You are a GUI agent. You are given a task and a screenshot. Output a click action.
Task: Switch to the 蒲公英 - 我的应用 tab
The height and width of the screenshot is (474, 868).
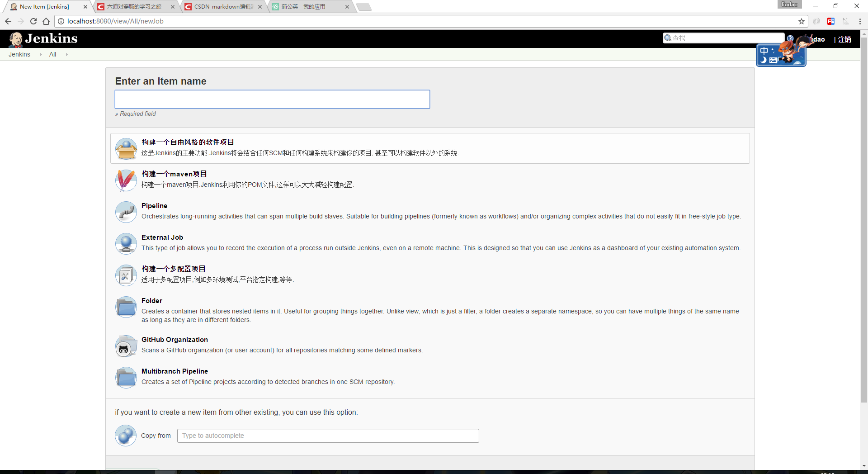[310, 7]
